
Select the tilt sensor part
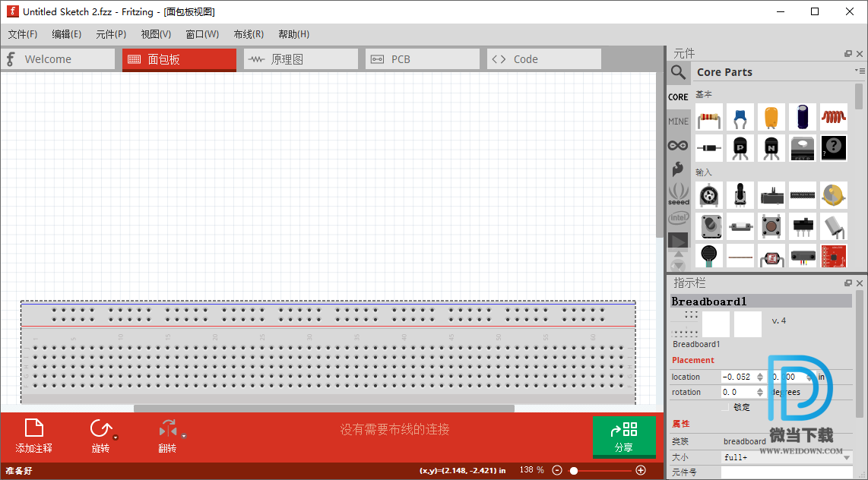(x=834, y=226)
